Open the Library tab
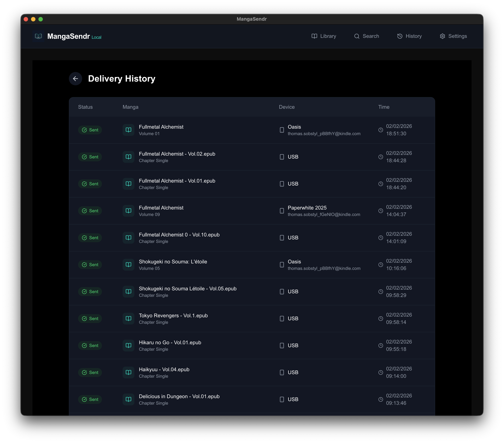The image size is (504, 443). point(324,36)
